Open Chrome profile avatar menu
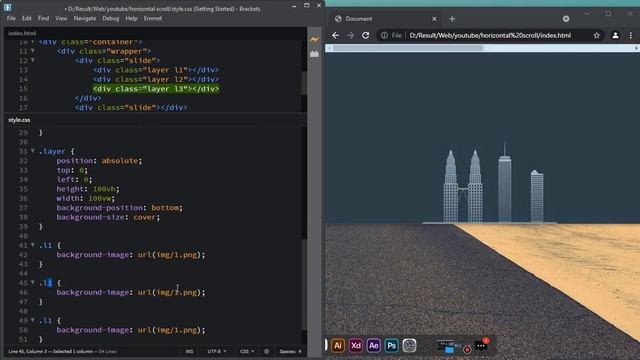 coord(615,36)
